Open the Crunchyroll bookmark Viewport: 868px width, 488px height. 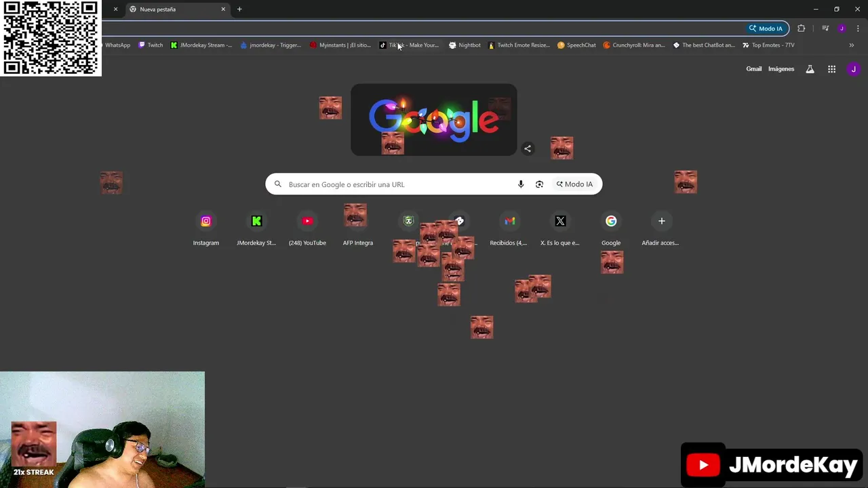634,45
